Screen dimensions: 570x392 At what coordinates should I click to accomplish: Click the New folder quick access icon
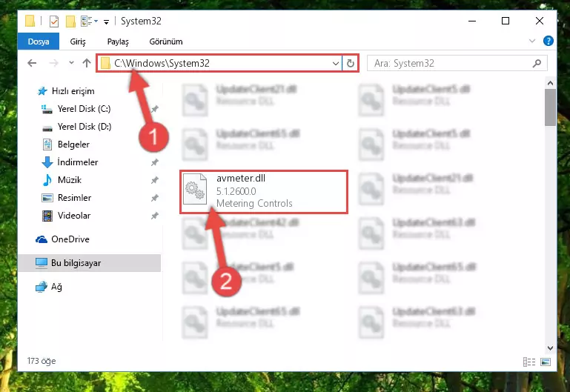click(x=70, y=21)
